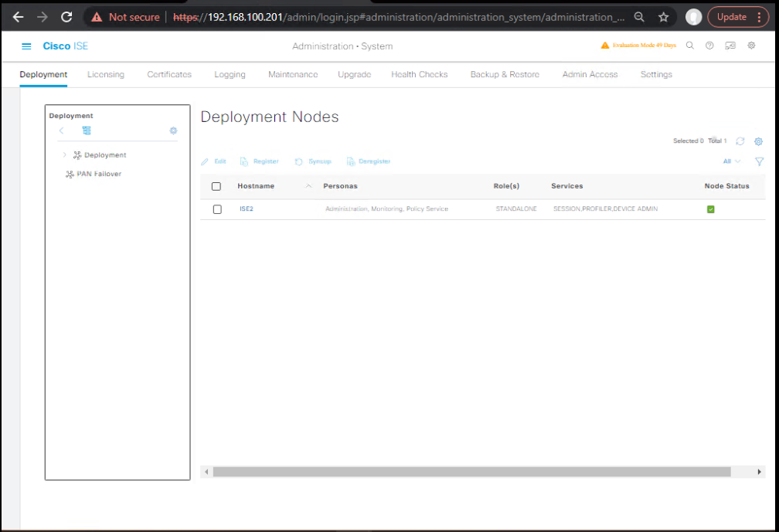Click the Edit button in node toolbar

[214, 161]
